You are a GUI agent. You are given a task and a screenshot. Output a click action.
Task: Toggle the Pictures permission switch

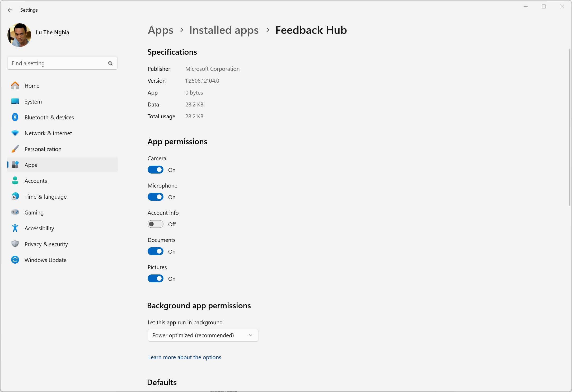coord(156,279)
